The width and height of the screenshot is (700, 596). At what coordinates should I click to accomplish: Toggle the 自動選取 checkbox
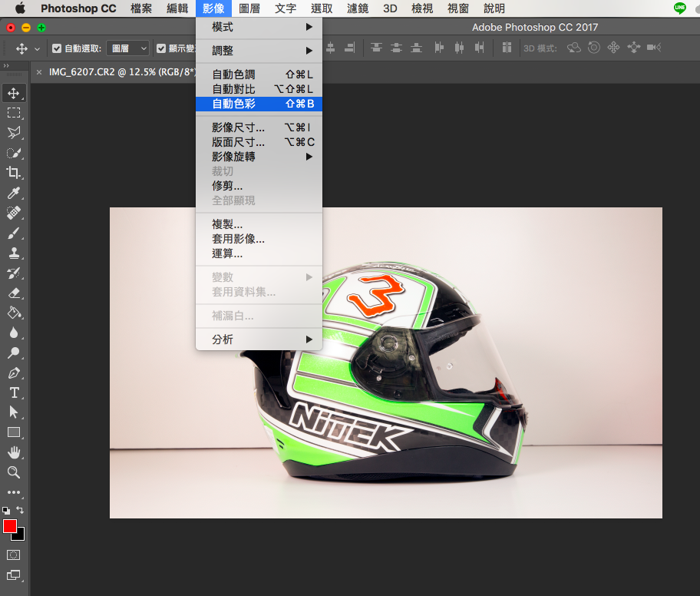(57, 48)
